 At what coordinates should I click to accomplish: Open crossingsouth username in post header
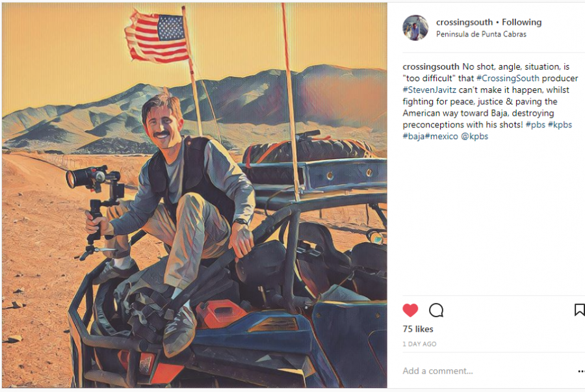[465, 22]
